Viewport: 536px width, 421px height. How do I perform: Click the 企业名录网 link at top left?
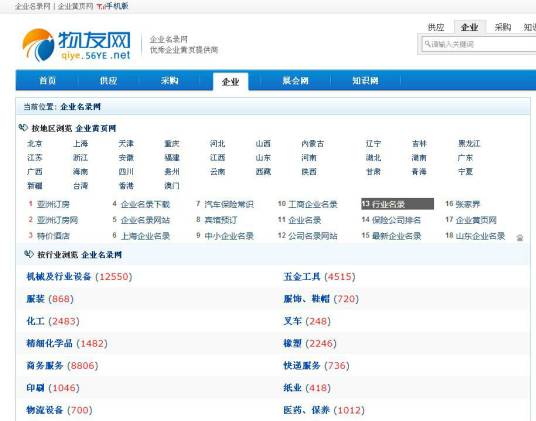tap(33, 6)
